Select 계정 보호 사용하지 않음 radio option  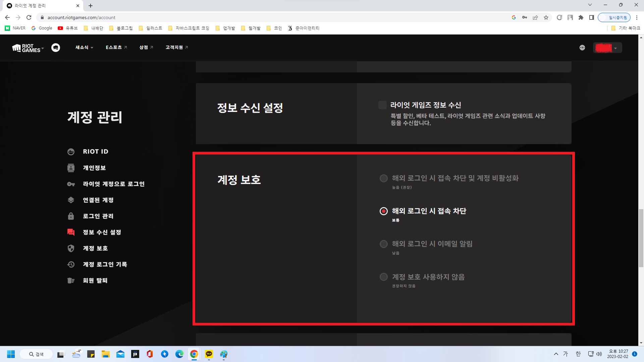(383, 277)
